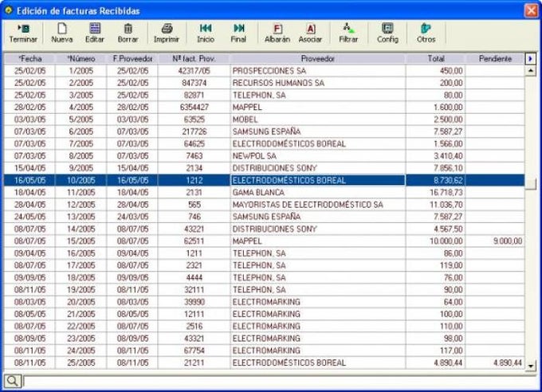Open the Otros tools icon

click(x=426, y=33)
